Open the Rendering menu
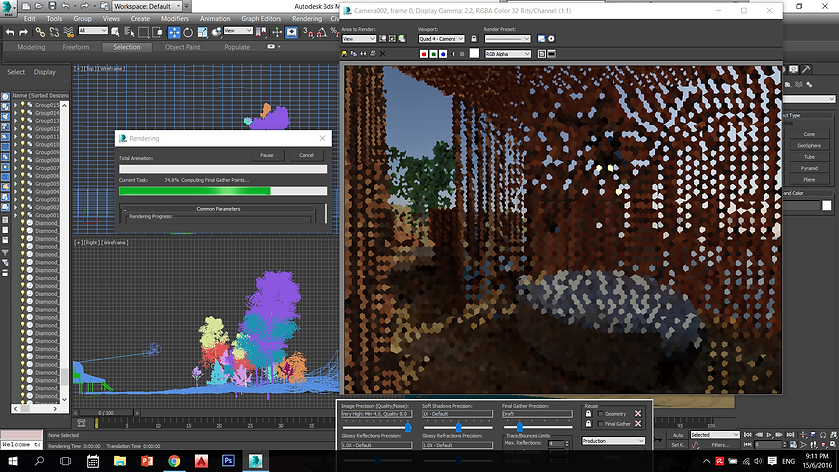839x472 pixels. [x=307, y=18]
